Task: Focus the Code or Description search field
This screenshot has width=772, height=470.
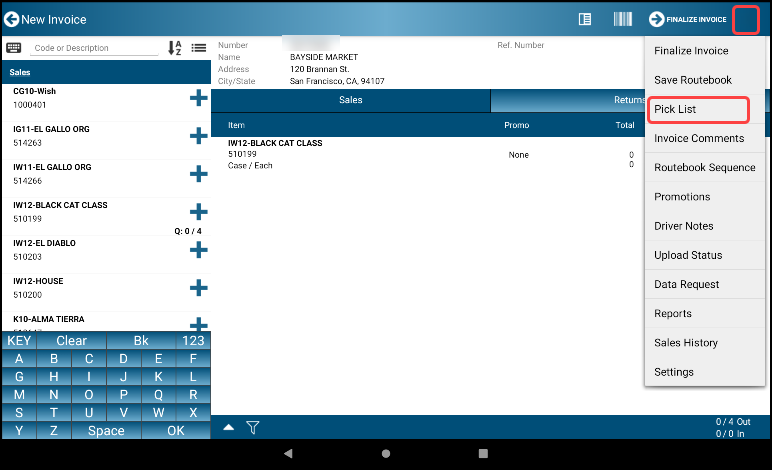Action: pos(94,48)
